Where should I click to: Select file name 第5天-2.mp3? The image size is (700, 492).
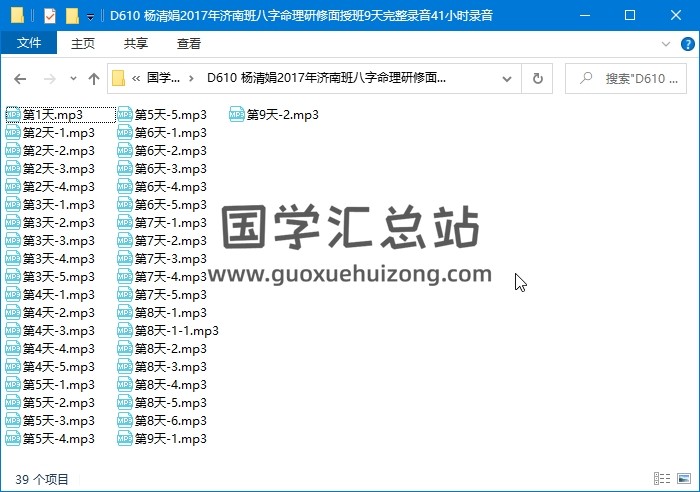click(x=58, y=403)
